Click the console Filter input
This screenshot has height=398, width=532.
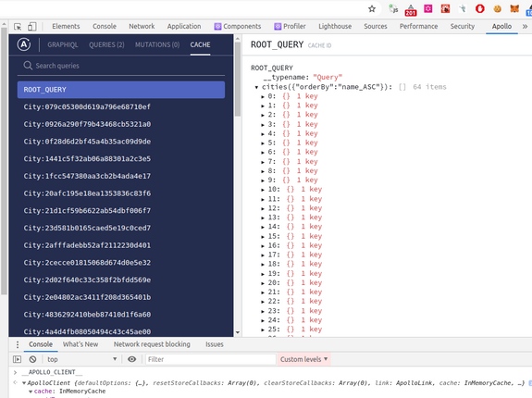(x=210, y=359)
